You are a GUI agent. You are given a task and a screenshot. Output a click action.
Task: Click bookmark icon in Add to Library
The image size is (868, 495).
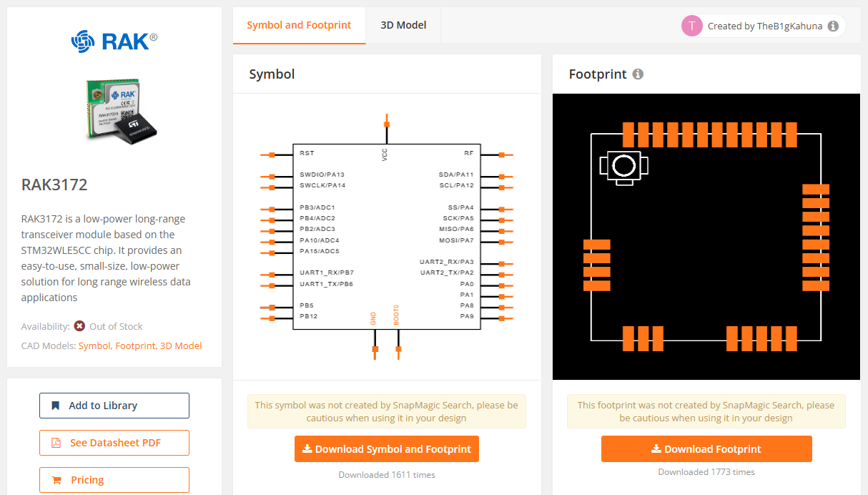click(56, 406)
